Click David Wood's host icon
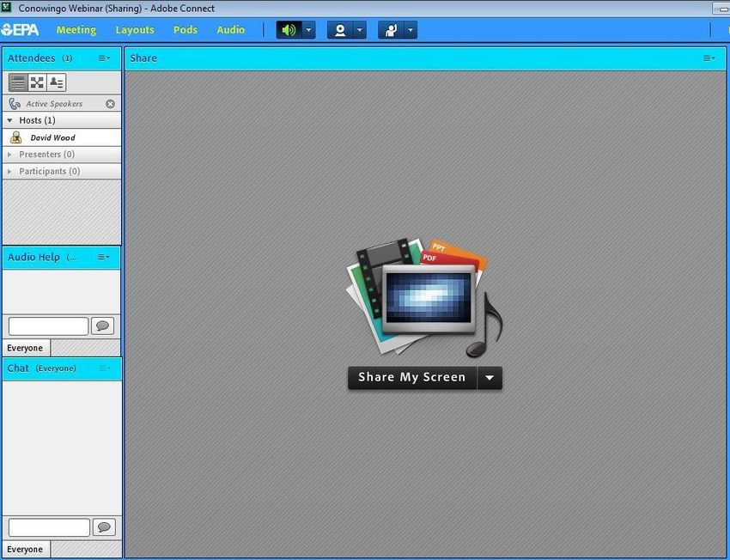Screen dimensions: 730x560 click(x=15, y=137)
